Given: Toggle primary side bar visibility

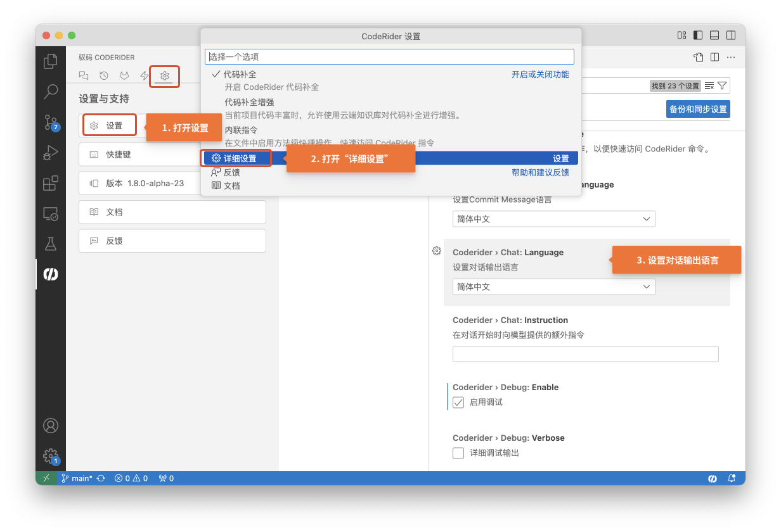Looking at the screenshot, I should (698, 35).
